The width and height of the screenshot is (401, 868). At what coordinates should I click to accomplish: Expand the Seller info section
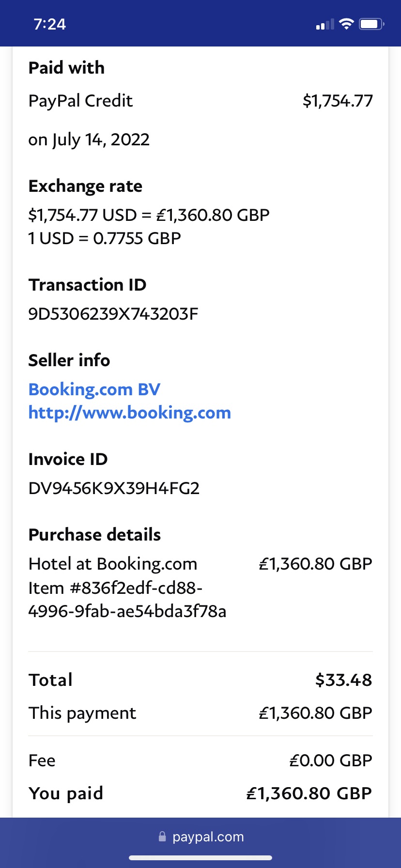[69, 360]
